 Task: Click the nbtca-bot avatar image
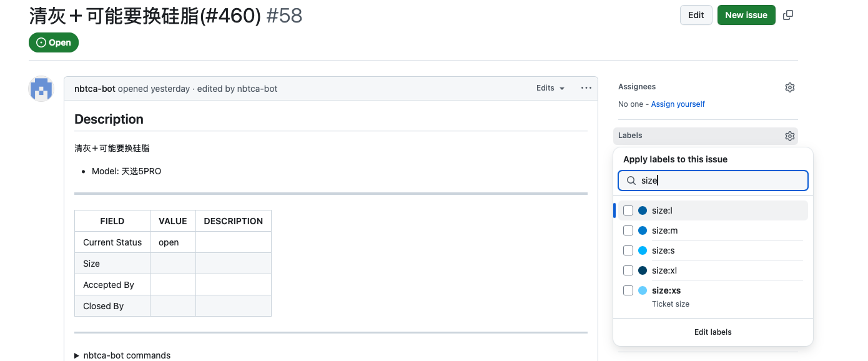(x=41, y=89)
